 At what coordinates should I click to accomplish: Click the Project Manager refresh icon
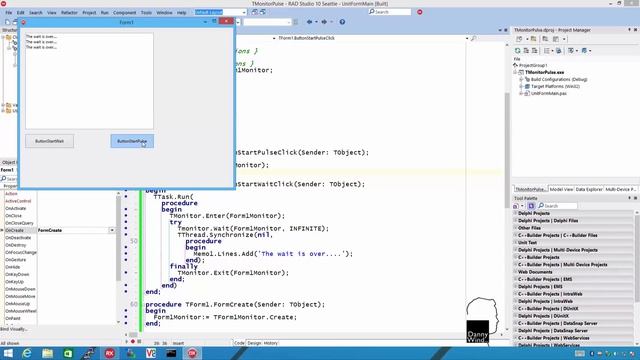pos(518,51)
